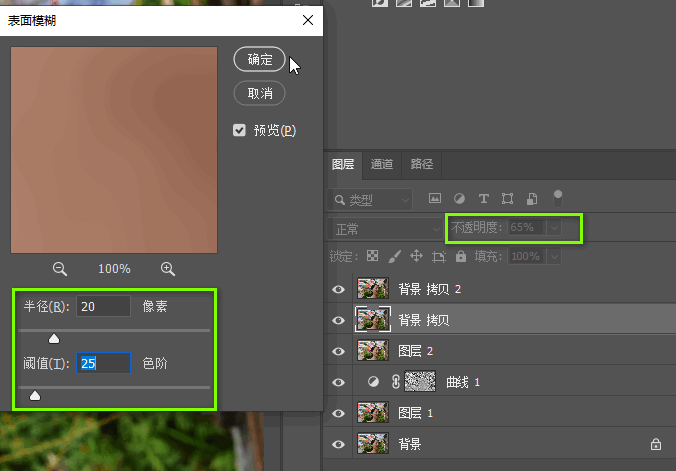The image size is (676, 471).
Task: Select the 曲线 1 layer mask thumbnail
Action: point(420,381)
